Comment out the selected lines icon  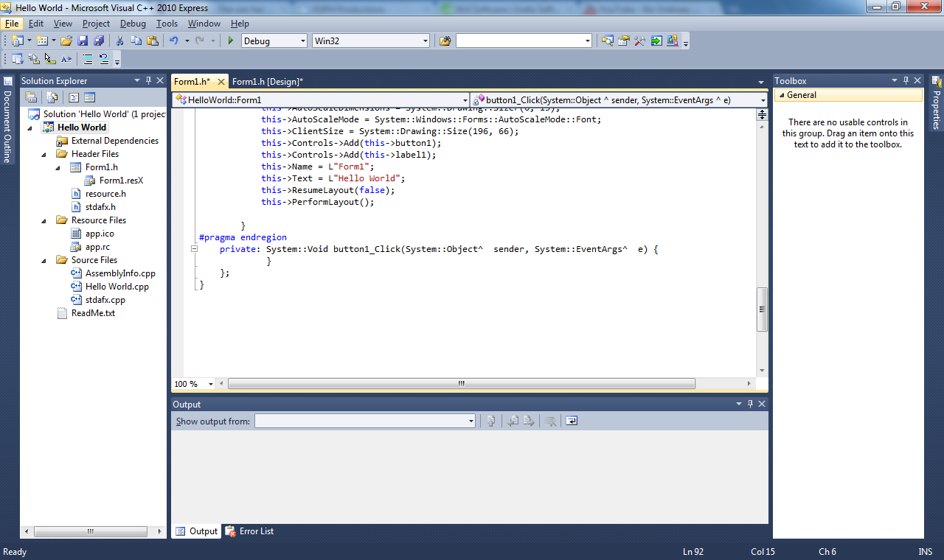click(88, 59)
